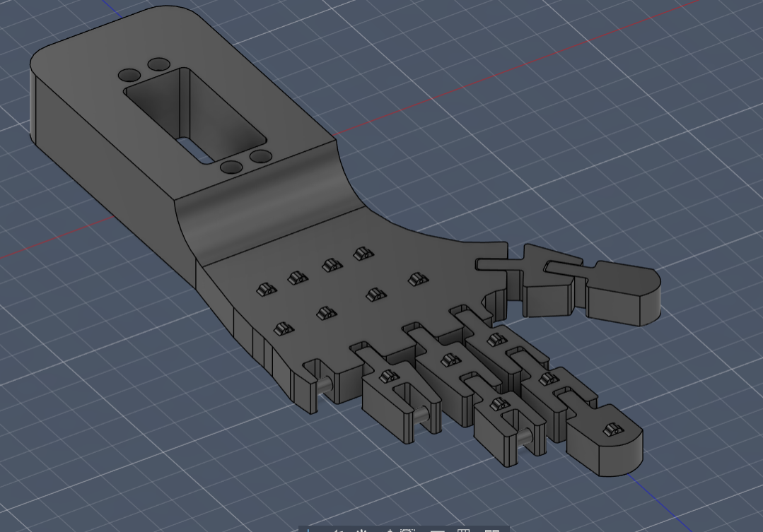Click the hinge pin on the left-most knuckle
The width and height of the screenshot is (763, 532).
[x=327, y=386]
